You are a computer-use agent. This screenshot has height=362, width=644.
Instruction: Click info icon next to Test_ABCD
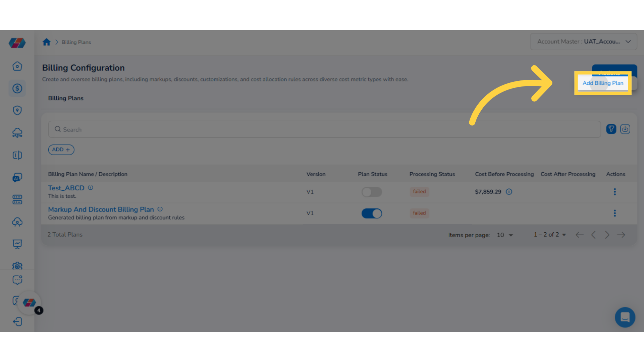pos(91,188)
